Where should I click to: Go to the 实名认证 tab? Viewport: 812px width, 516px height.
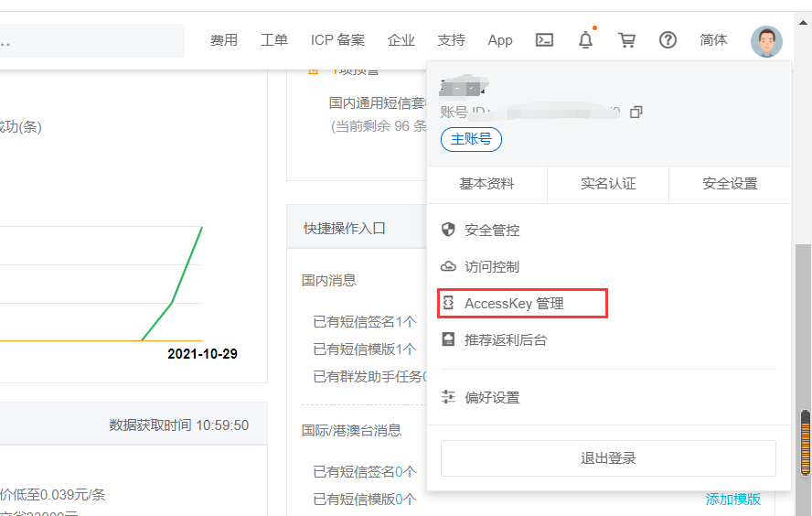click(608, 184)
